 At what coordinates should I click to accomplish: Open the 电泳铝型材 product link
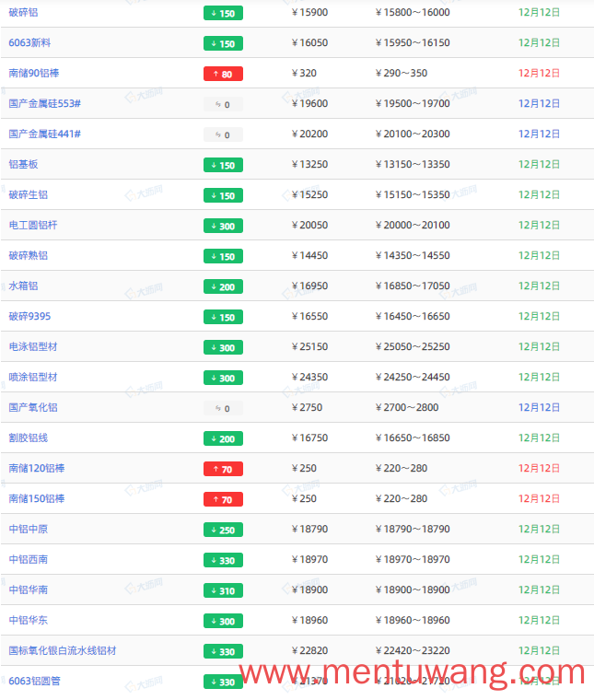[33, 346]
